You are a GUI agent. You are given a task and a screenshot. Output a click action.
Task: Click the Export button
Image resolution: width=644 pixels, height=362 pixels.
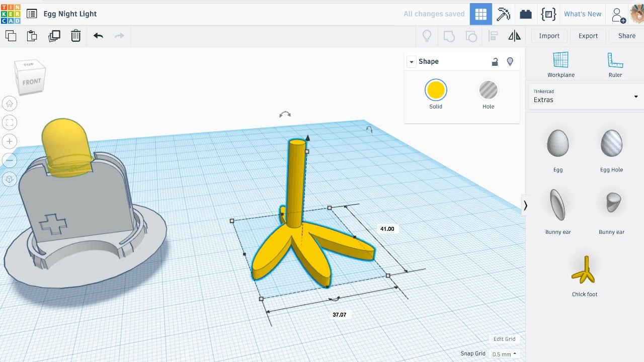pos(588,36)
